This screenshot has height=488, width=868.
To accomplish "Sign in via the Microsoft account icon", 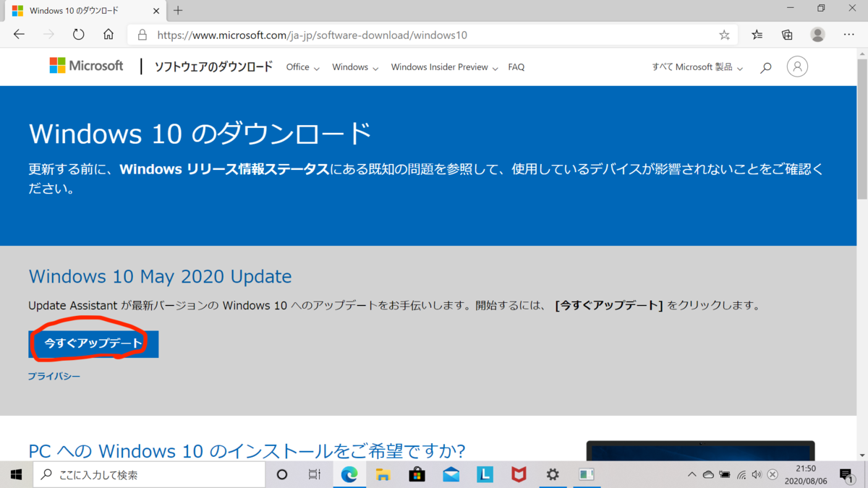I will click(797, 67).
